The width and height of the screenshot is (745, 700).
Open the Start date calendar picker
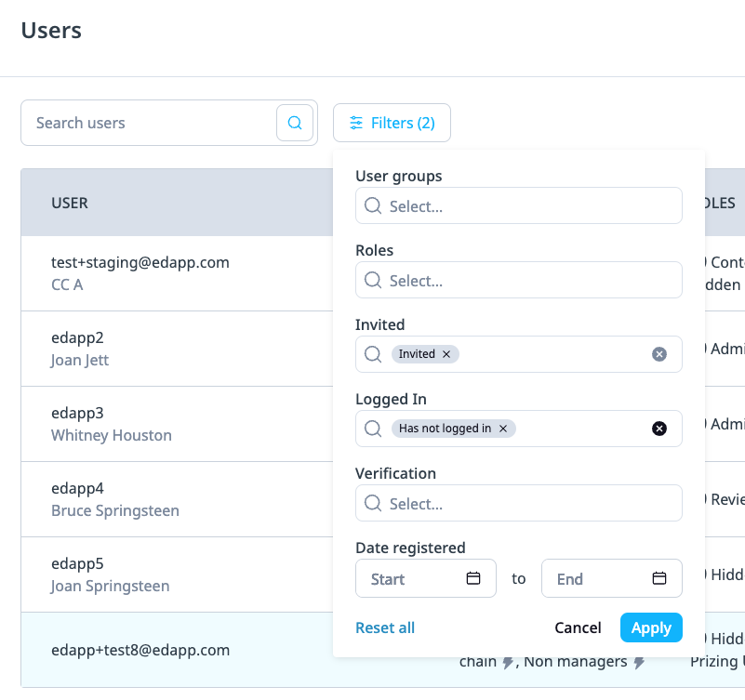click(x=472, y=577)
